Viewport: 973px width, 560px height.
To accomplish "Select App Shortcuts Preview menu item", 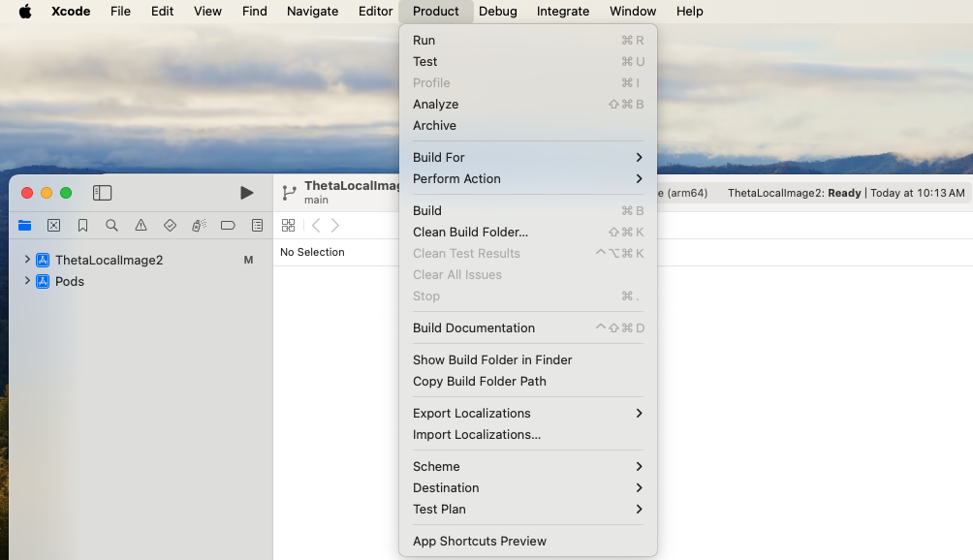I will [528, 541].
